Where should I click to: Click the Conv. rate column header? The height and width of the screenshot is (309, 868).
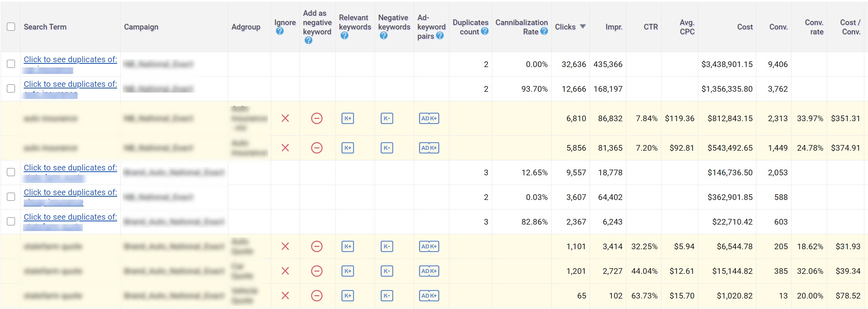tap(813, 27)
